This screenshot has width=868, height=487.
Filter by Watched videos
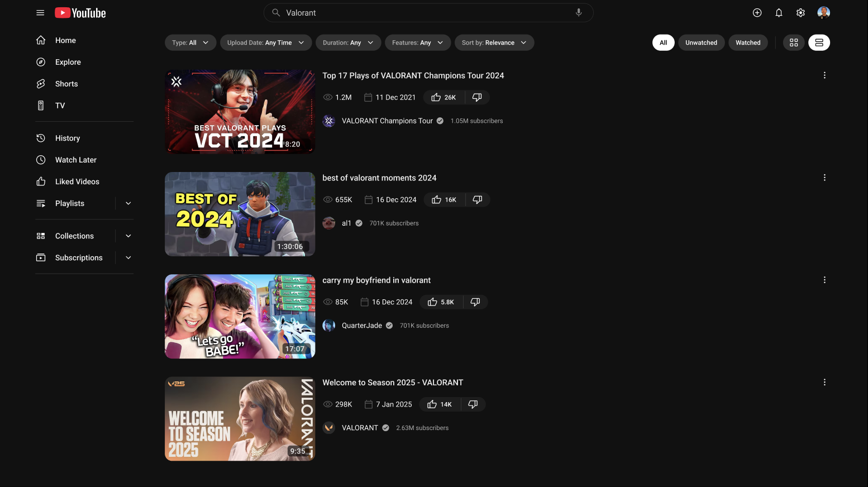coord(748,42)
